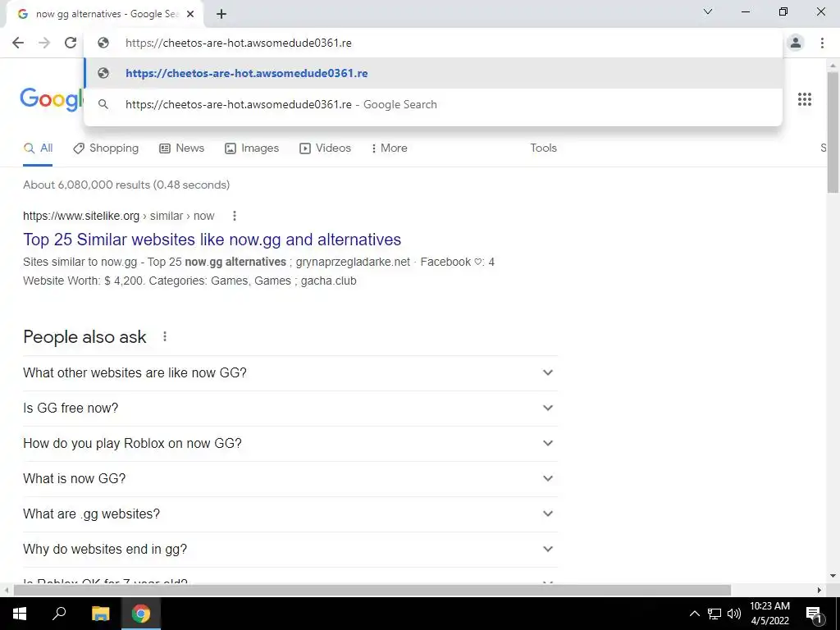
Task: Click the horizontal scrollbar at page bottom
Action: point(372,590)
